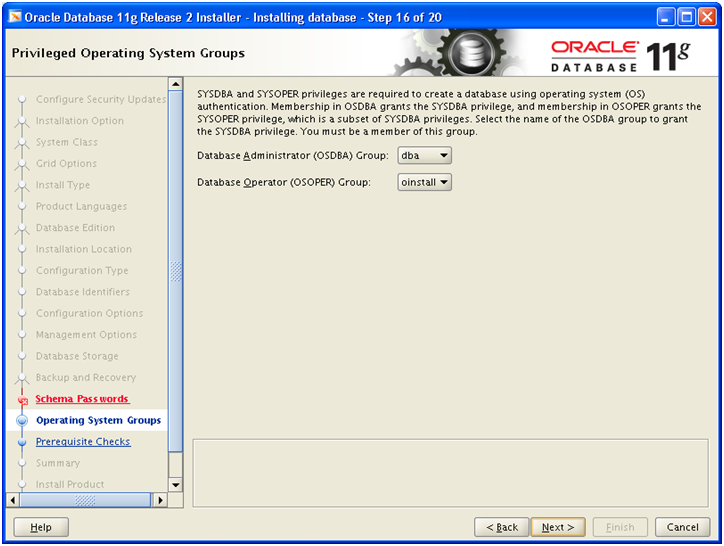This screenshot has width=724, height=546.
Task: Jump to Schema Passwords step
Action: (x=82, y=399)
